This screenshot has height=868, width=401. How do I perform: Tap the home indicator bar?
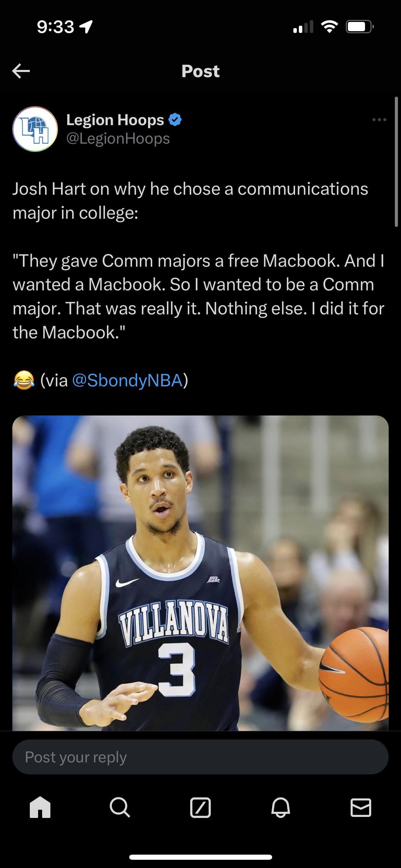click(x=200, y=857)
